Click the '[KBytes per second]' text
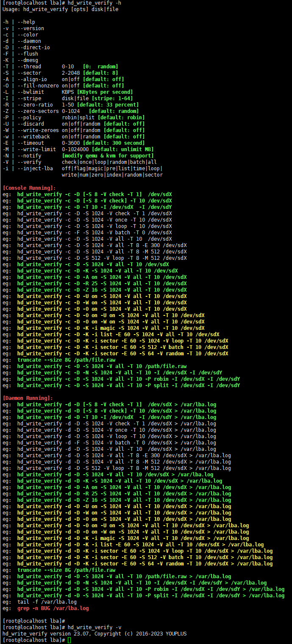Screen dimensions: 292x644 tap(105, 92)
